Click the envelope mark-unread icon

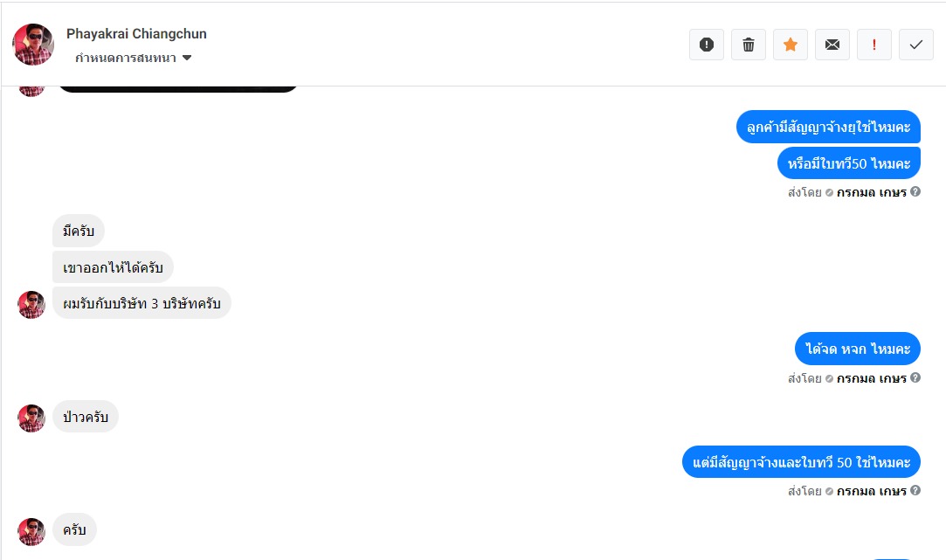(x=832, y=45)
